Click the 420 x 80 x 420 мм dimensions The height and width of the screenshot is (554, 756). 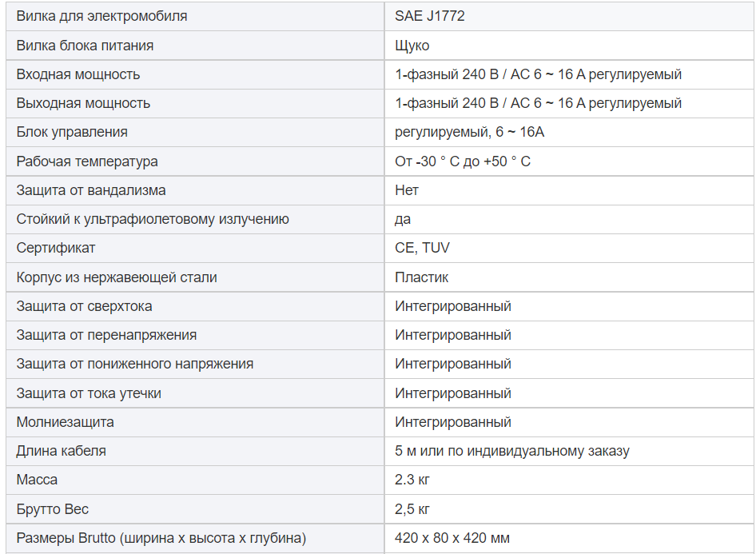point(452,538)
